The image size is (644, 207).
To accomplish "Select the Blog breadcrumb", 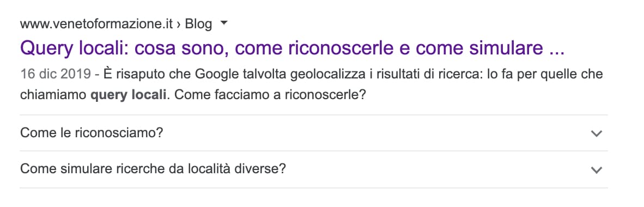I will (x=198, y=24).
